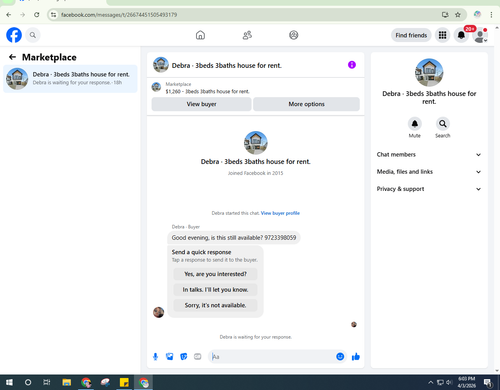This screenshot has width=500, height=390.
Task: Click the browser address bar URL
Action: tap(119, 15)
